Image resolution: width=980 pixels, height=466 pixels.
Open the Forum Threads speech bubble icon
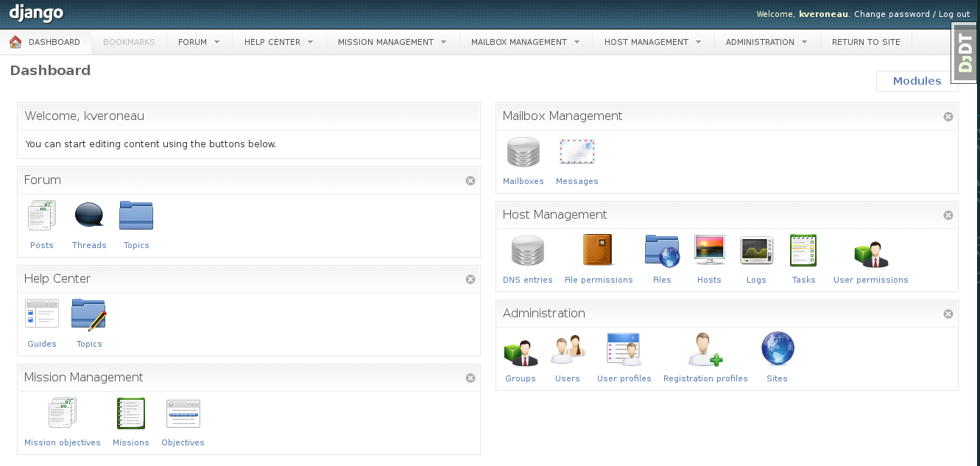coord(89,216)
